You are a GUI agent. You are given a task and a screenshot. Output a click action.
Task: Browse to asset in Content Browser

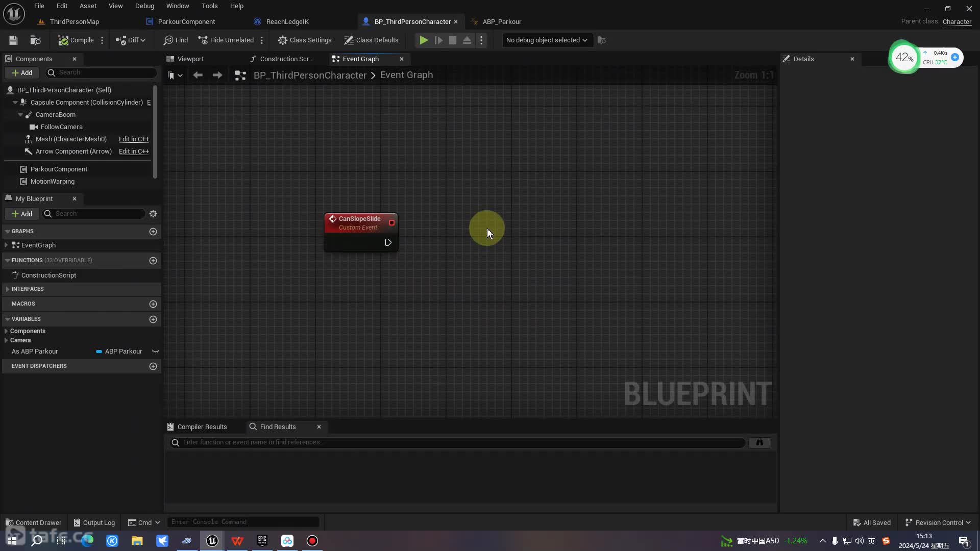35,40
